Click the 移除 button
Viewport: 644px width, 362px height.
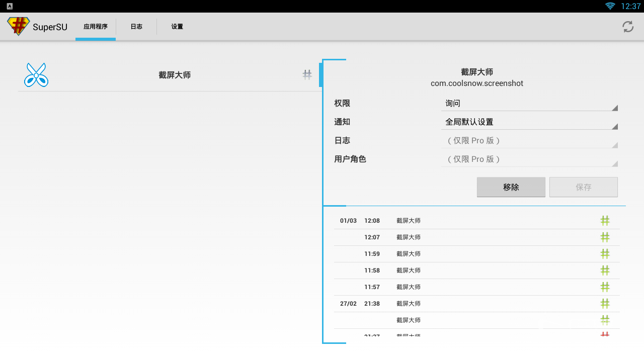pyautogui.click(x=511, y=187)
